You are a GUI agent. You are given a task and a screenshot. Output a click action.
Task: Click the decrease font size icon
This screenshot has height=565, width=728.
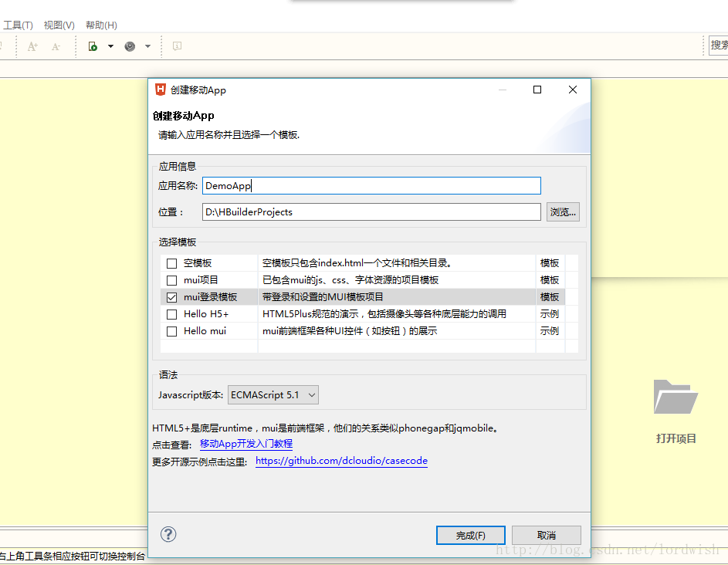pos(56,46)
